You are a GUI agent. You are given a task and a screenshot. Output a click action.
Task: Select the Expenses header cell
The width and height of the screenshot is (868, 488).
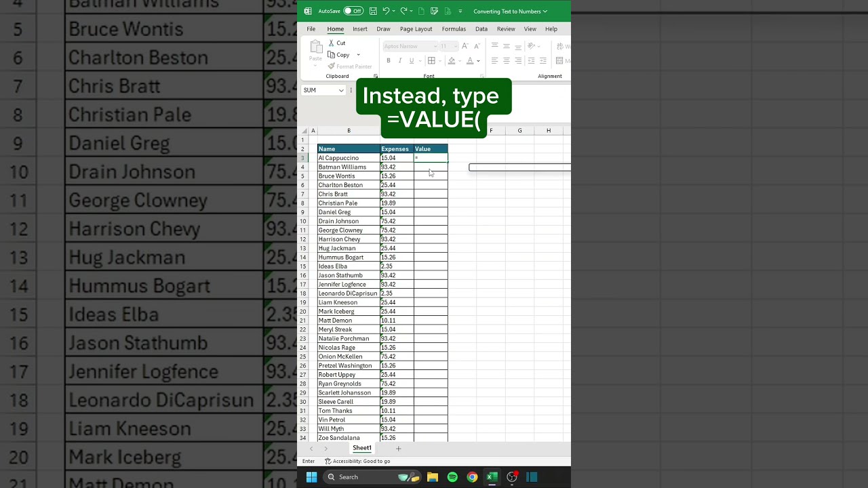(x=397, y=148)
